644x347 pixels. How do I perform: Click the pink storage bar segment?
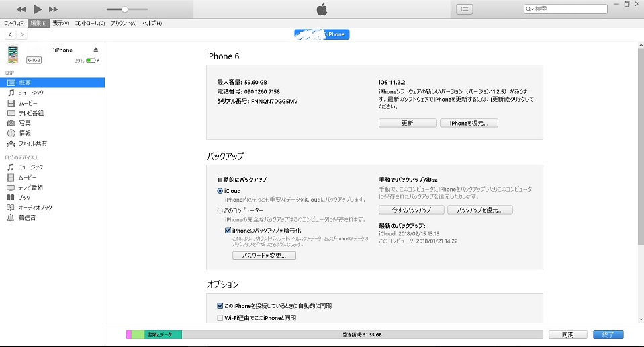point(128,335)
